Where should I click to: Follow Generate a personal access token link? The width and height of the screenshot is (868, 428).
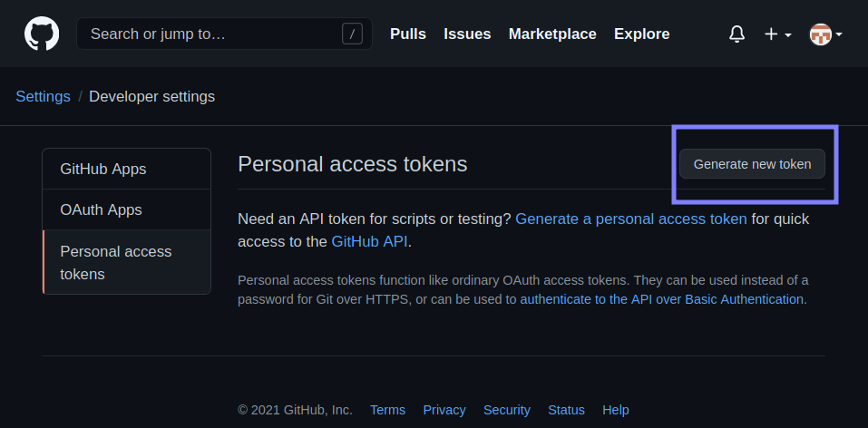631,219
